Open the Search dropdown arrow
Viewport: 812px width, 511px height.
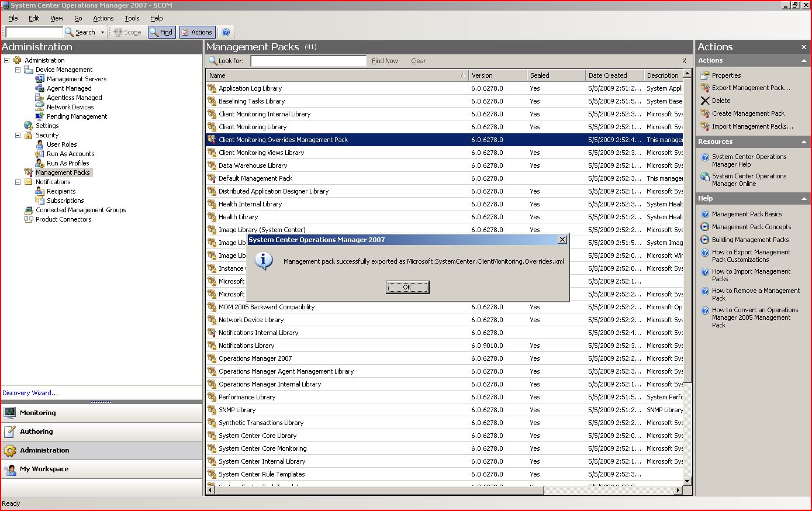[102, 32]
